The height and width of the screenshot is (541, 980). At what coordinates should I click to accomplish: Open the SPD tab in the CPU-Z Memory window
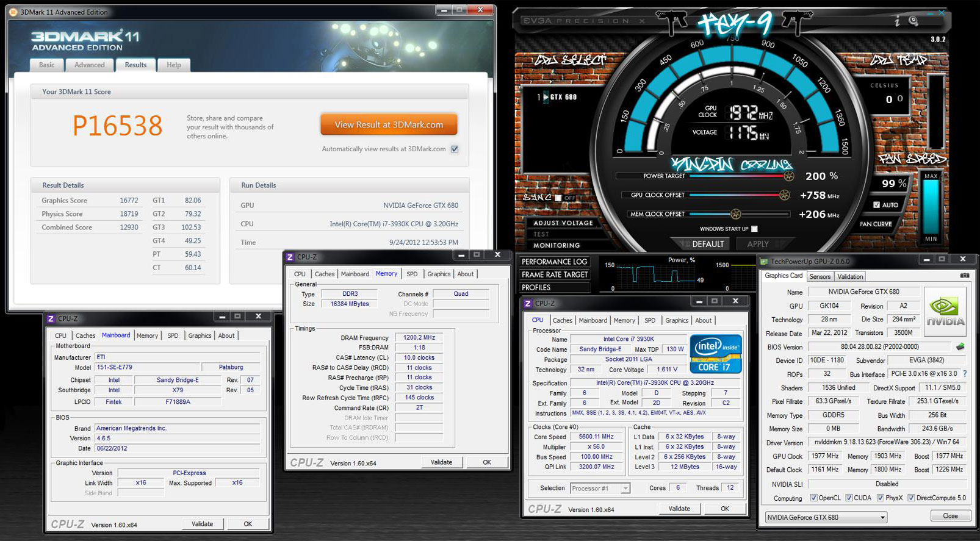[412, 274]
